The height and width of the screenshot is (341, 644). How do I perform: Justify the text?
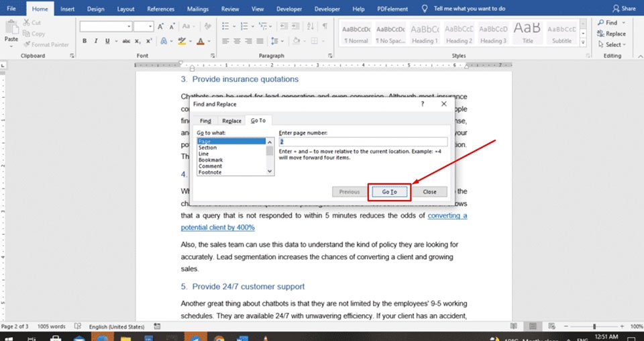point(260,41)
